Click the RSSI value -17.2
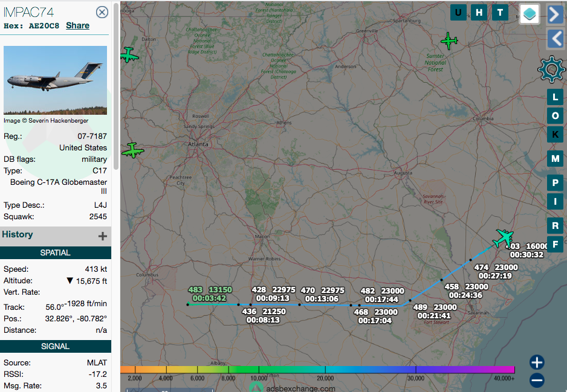567x392 pixels. tap(98, 374)
